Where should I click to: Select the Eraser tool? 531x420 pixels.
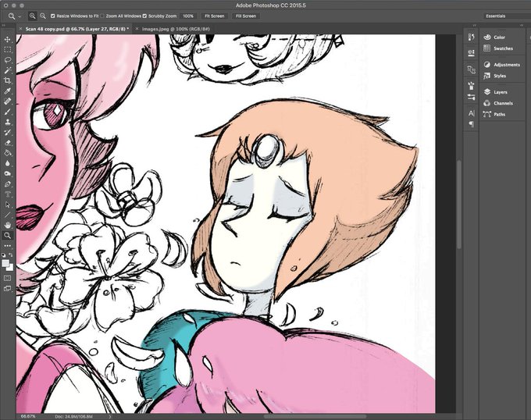(8, 143)
